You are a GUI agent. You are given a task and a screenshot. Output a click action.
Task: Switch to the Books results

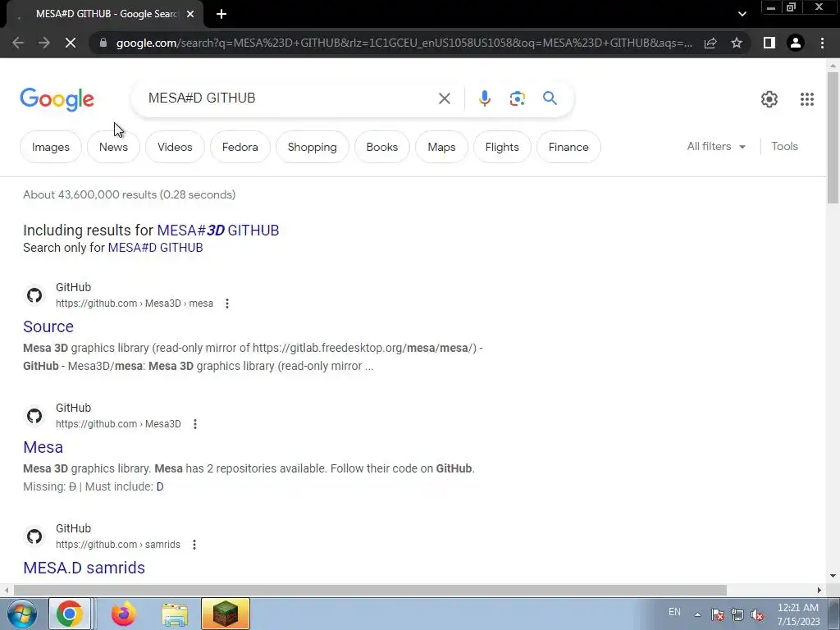pyautogui.click(x=382, y=147)
